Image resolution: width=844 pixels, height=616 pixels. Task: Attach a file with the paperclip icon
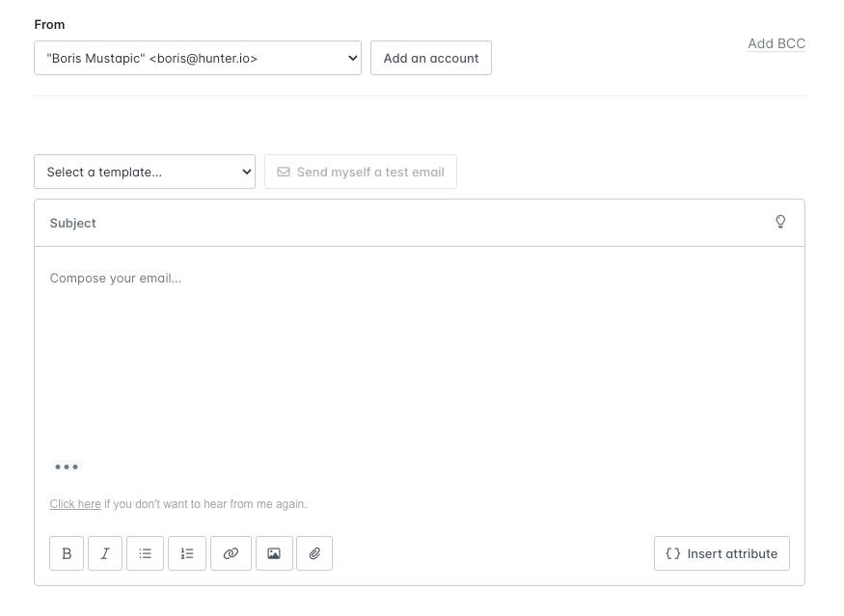[314, 553]
